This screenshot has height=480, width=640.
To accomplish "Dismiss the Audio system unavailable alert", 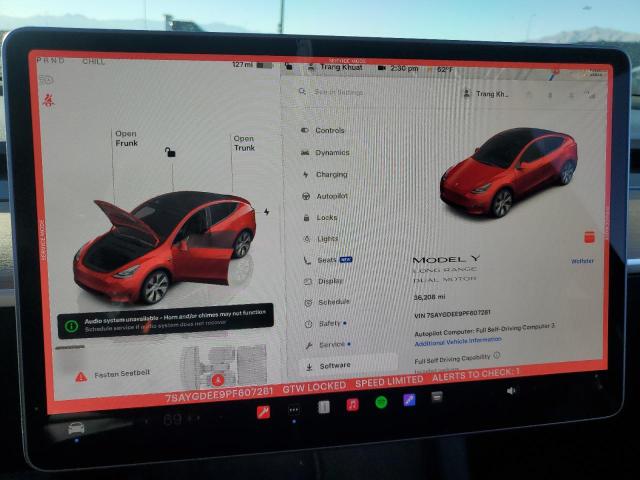I will coord(165,321).
